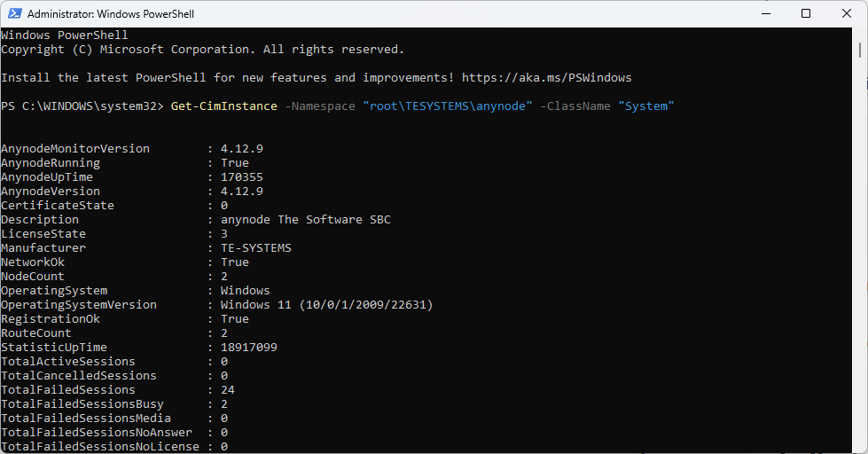Viewport: 868px width, 454px height.
Task: Click the TotalFailedSessionsMedia property name
Action: (x=86, y=418)
